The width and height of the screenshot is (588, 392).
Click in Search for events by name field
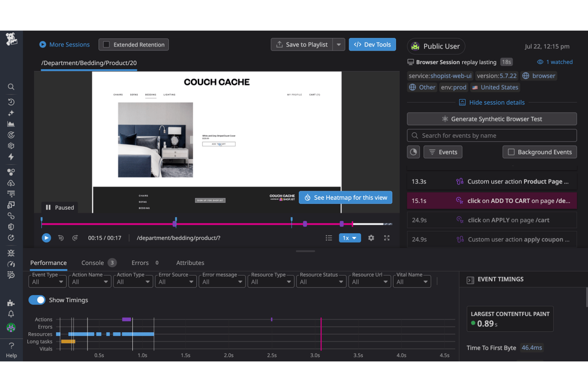(x=492, y=135)
